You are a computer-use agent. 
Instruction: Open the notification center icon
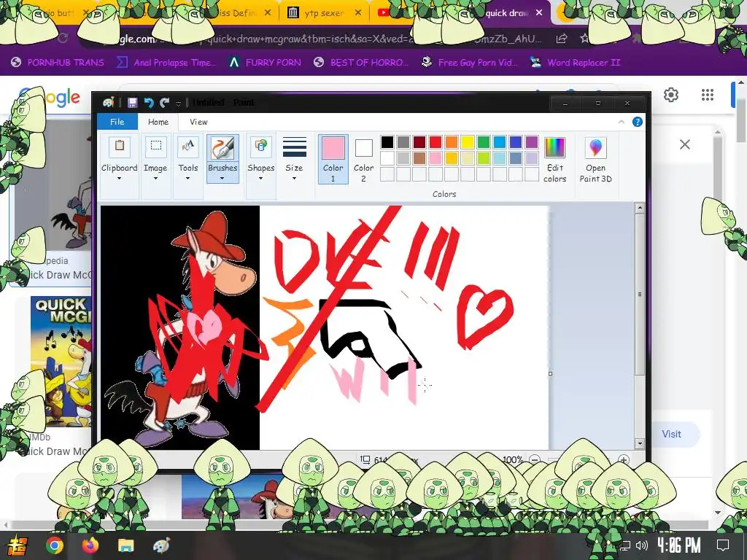723,545
